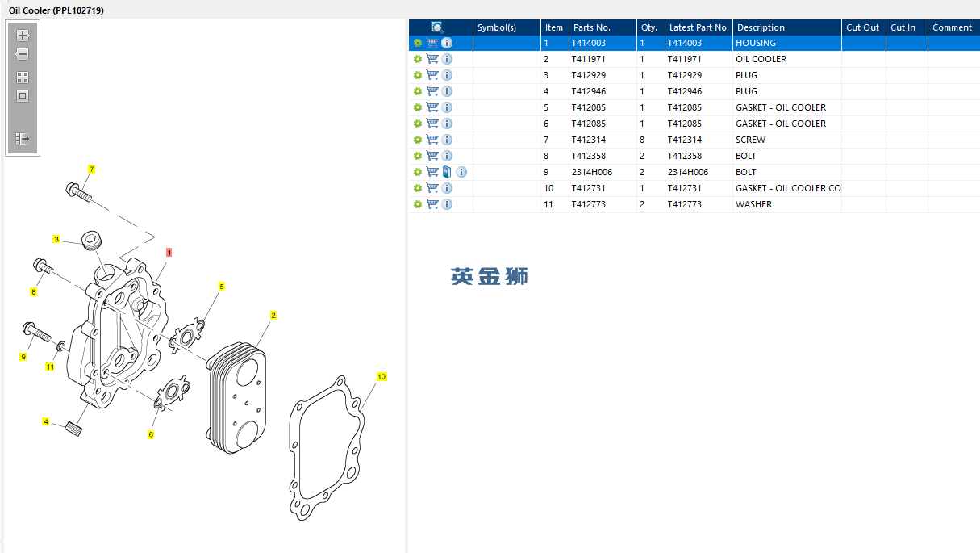Screen dimensions: 980x553
Task: Click Parts No. cell T412946
Action: [603, 91]
